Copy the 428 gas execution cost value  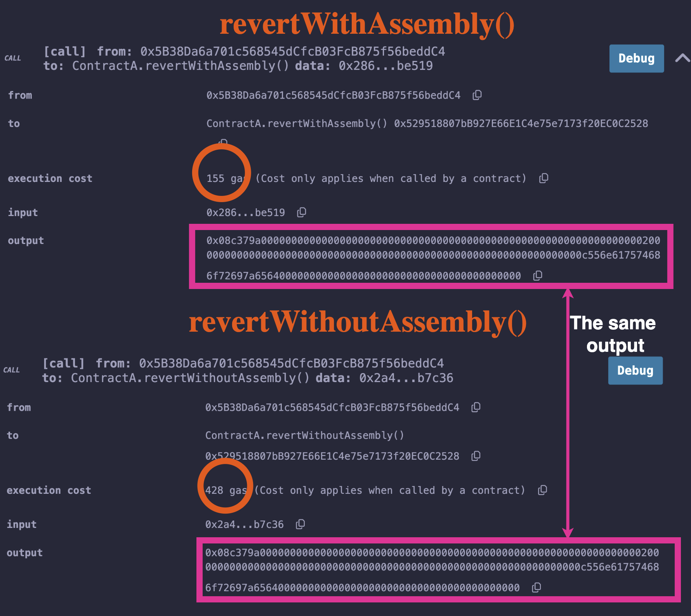pyautogui.click(x=543, y=490)
